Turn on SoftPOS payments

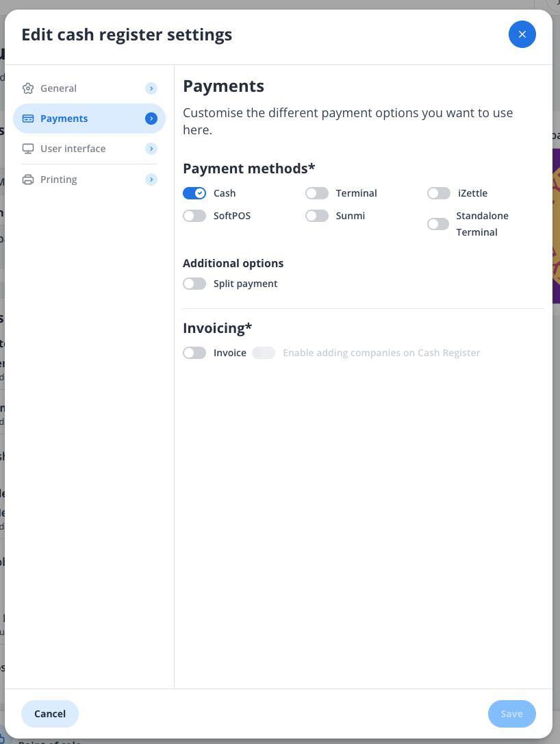pos(194,215)
